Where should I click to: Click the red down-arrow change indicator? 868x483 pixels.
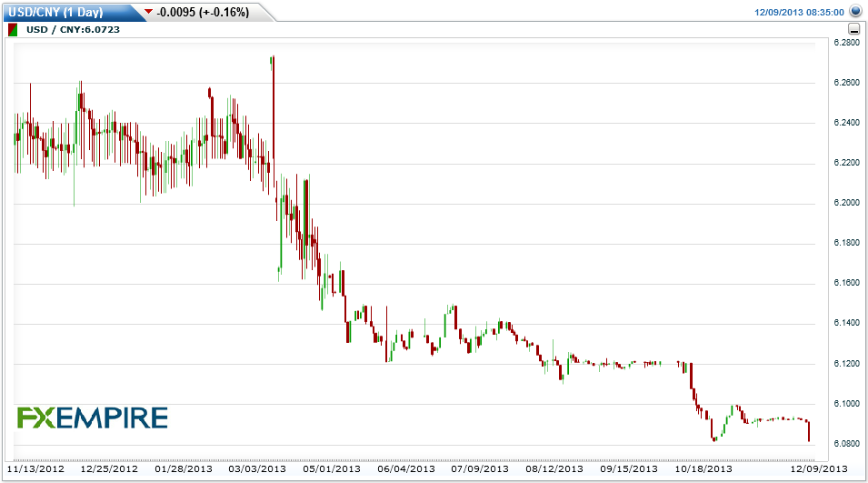coord(148,12)
